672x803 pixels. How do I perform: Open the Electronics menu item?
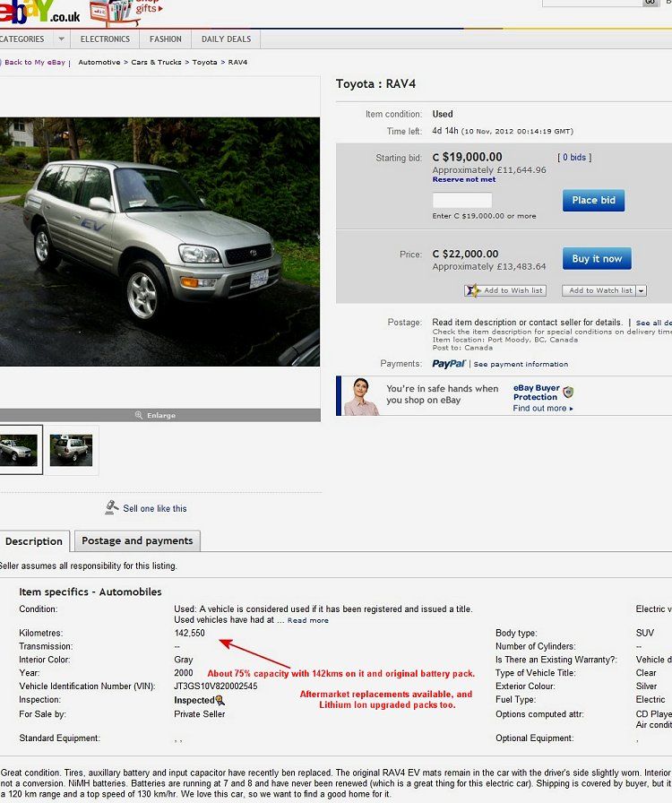(x=105, y=39)
